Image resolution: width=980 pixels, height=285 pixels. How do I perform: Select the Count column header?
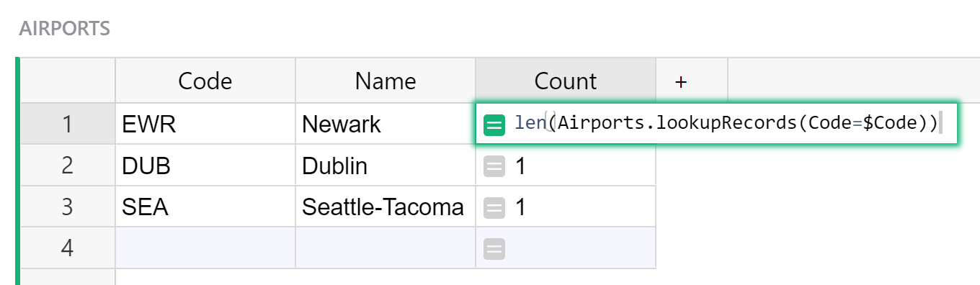point(566,81)
